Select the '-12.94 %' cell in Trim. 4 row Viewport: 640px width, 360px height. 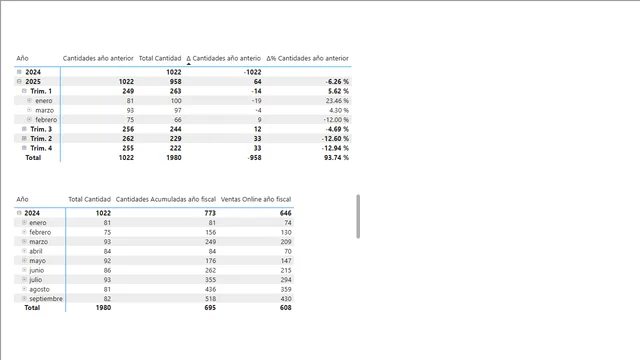pos(335,148)
